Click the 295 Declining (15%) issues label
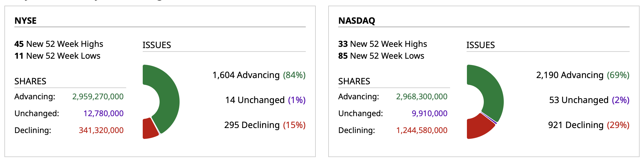The height and width of the screenshot is (163, 644). [x=265, y=125]
